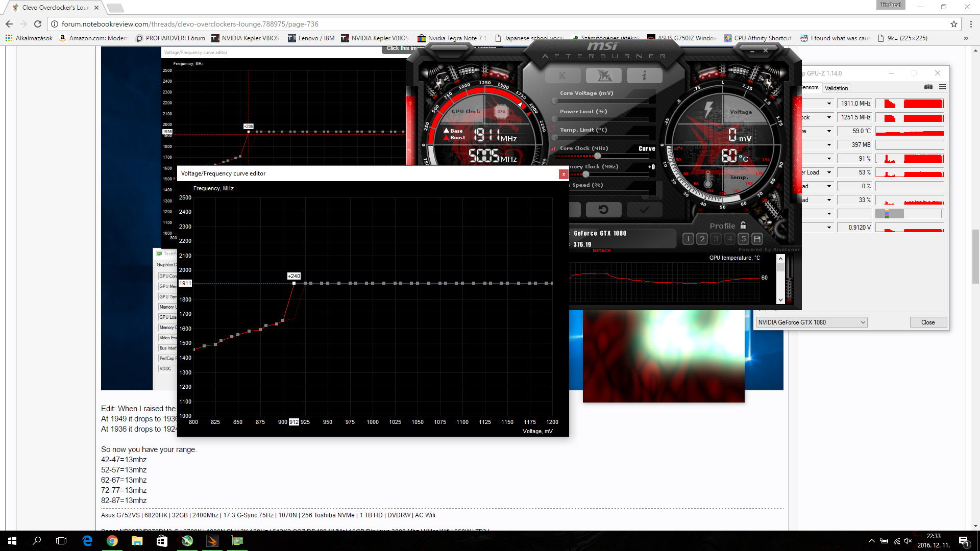Show more bookmarks with the overflow chevron

966,38
